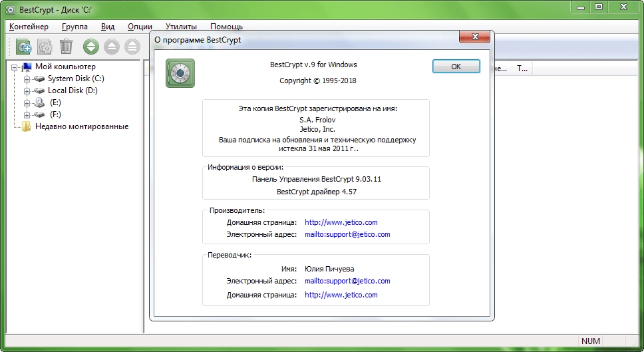
Task: Open the Опции menu
Action: pyautogui.click(x=140, y=27)
